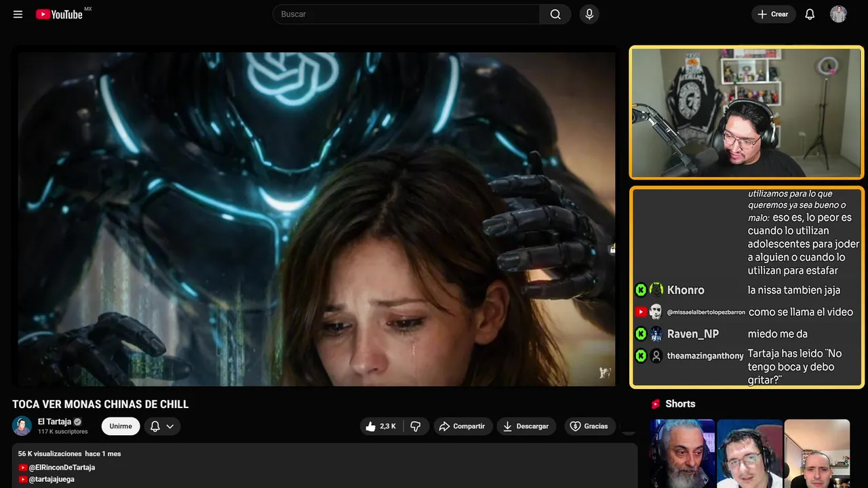This screenshot has height=488, width=868.
Task: Click the 56 K visualizaciones text
Action: 50,453
